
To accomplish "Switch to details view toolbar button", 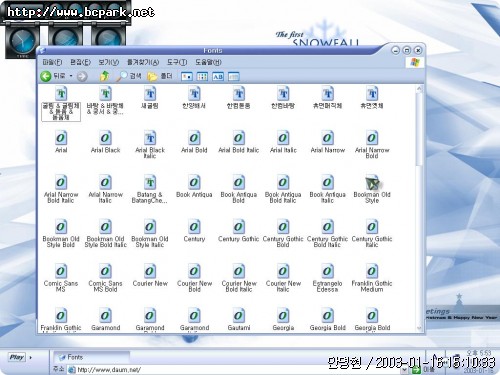I will (234, 77).
